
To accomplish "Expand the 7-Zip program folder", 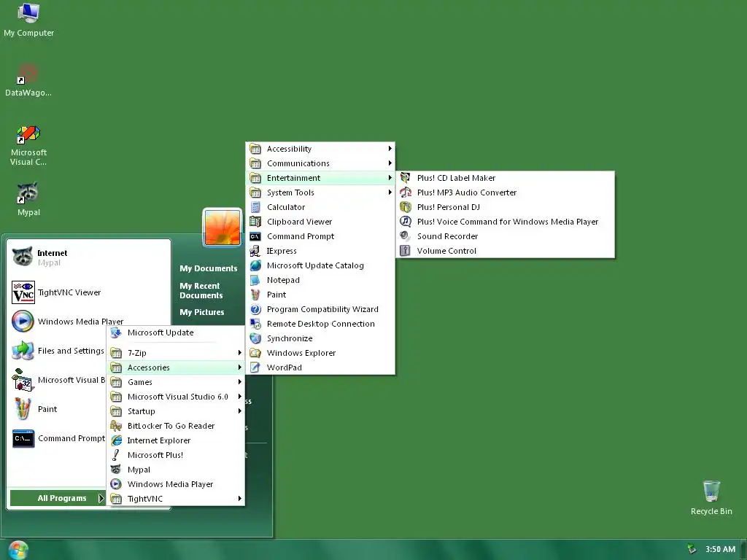I will (x=175, y=353).
